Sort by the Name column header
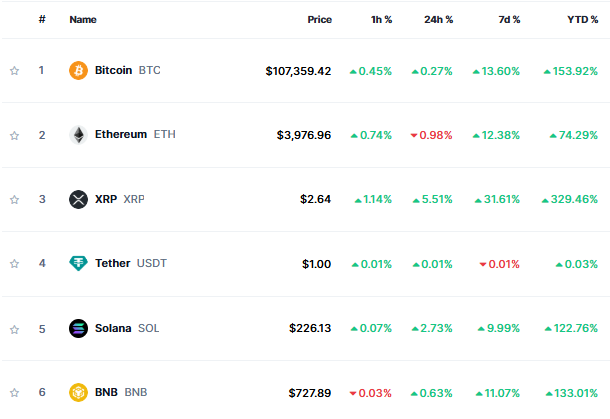This screenshot has height=419, width=610. 83,19
